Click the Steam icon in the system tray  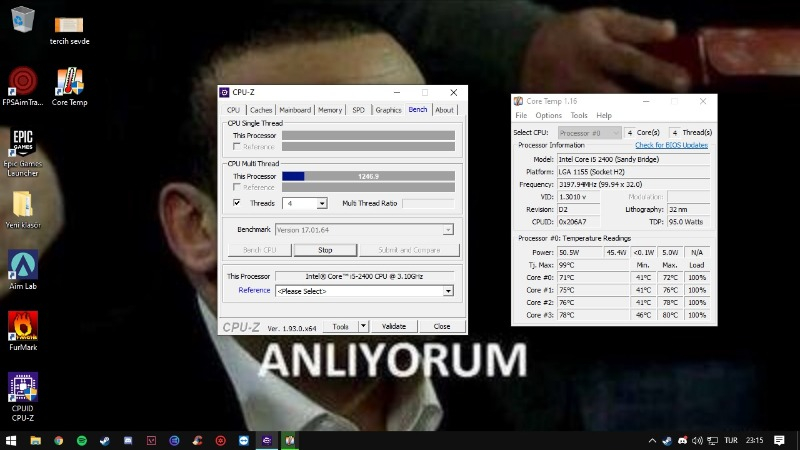click(x=667, y=440)
